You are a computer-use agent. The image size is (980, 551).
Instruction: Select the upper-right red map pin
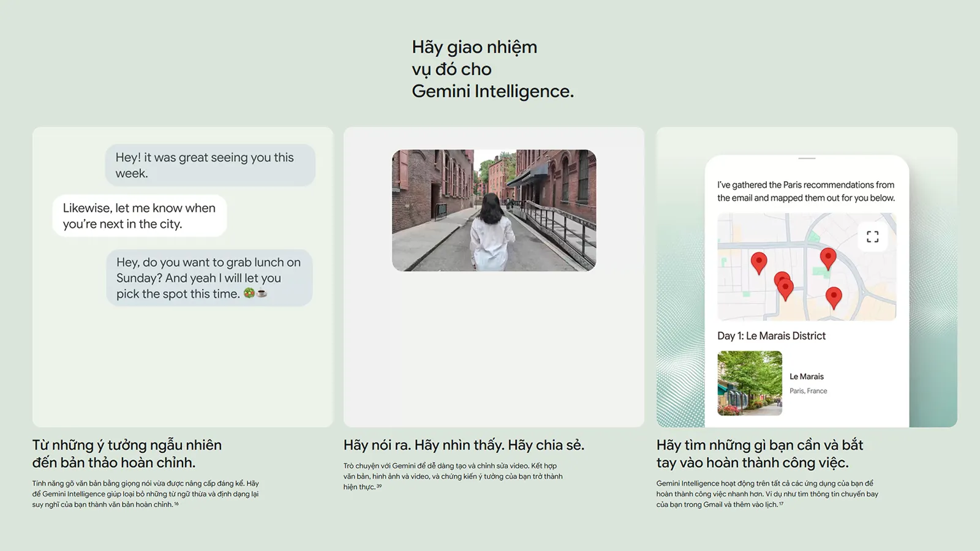828,259
